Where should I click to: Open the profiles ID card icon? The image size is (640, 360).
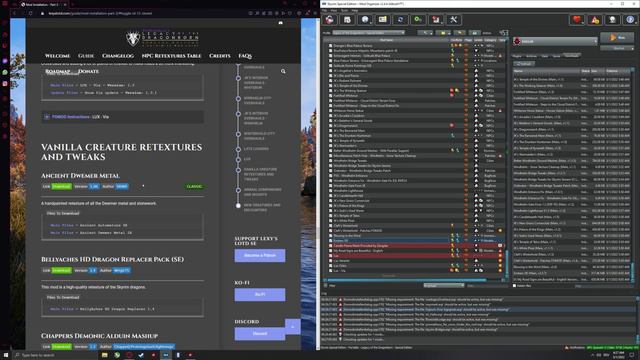382,20
